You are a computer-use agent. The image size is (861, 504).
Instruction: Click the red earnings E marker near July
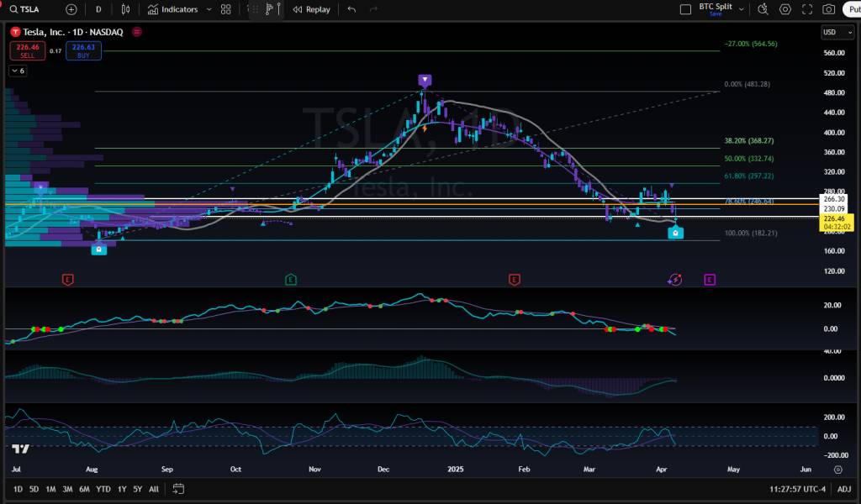67,280
